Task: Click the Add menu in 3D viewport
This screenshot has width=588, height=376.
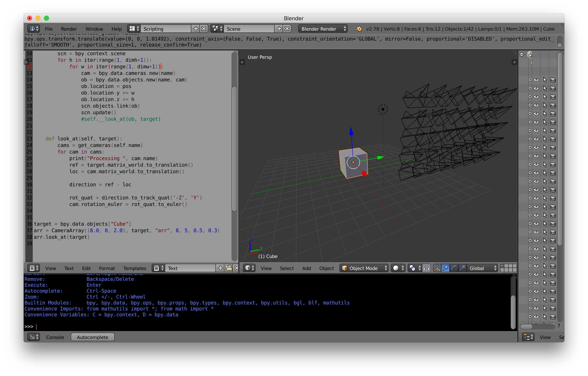Action: (306, 268)
